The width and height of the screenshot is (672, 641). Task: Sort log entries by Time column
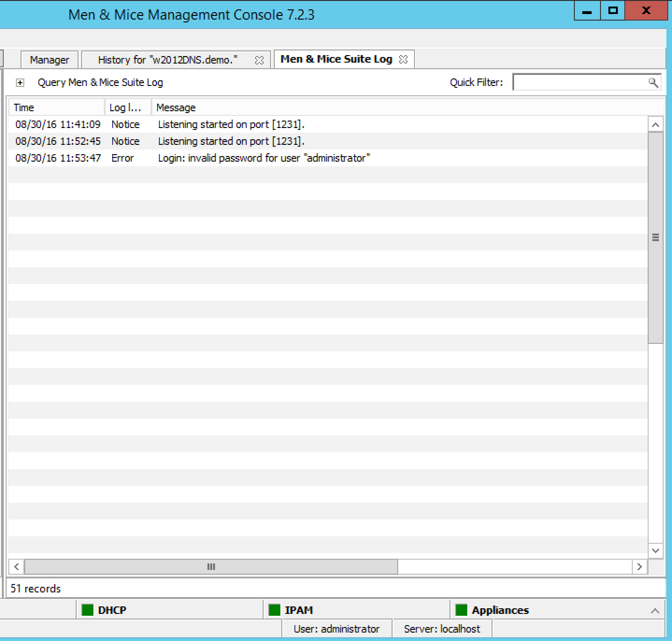coord(56,107)
